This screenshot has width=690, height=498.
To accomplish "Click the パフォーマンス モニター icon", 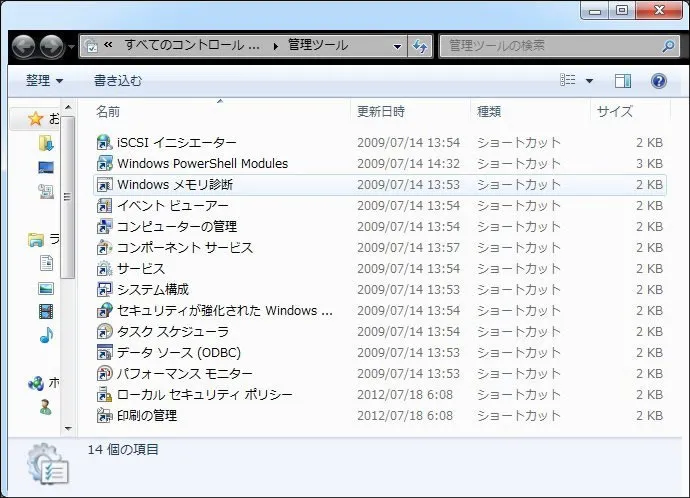I will coord(104,374).
